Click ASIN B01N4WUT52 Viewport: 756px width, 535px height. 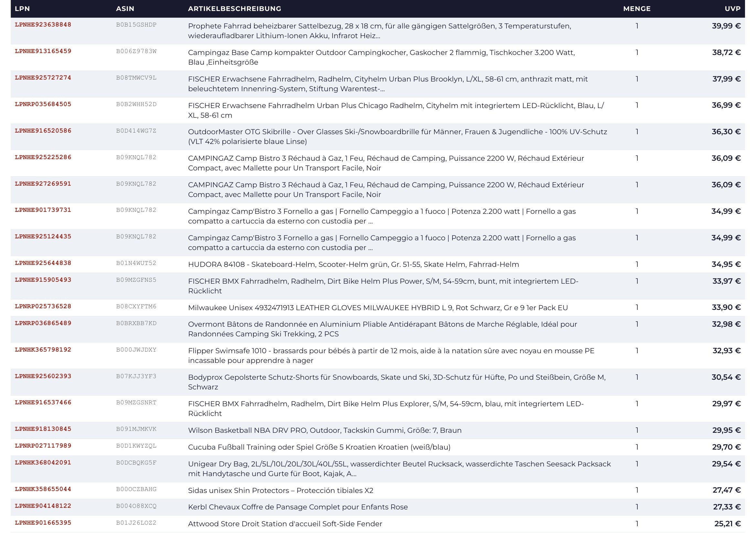click(136, 263)
